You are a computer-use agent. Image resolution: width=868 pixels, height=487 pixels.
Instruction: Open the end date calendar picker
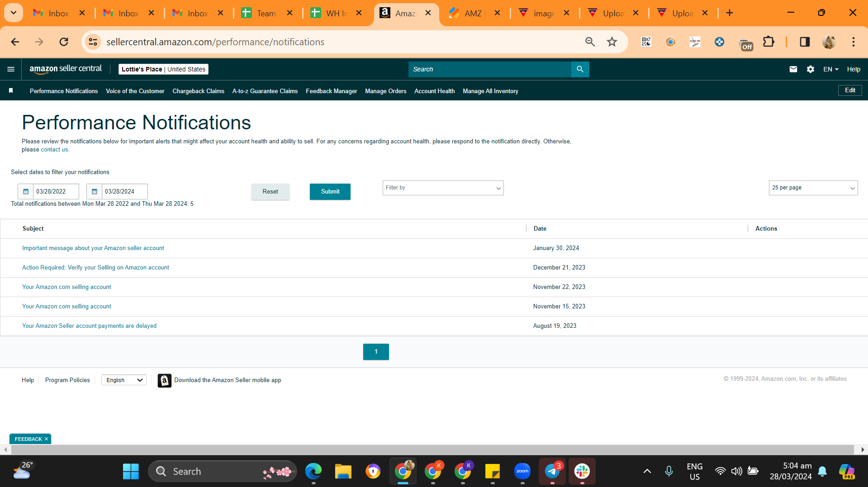coord(95,192)
